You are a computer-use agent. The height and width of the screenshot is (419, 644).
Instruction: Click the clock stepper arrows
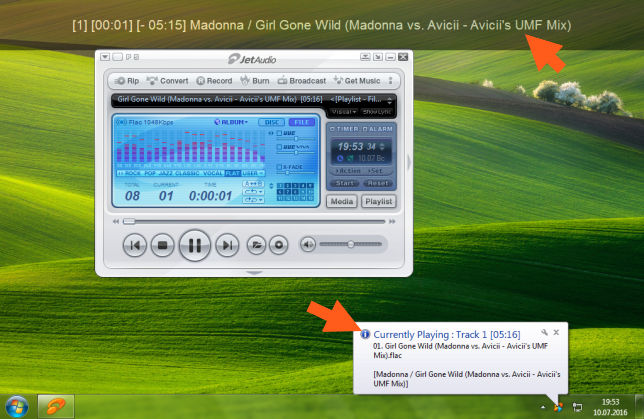[382, 147]
